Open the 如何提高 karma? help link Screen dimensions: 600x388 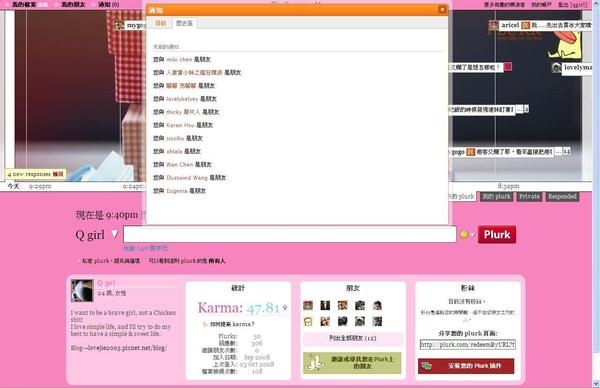pyautogui.click(x=232, y=324)
